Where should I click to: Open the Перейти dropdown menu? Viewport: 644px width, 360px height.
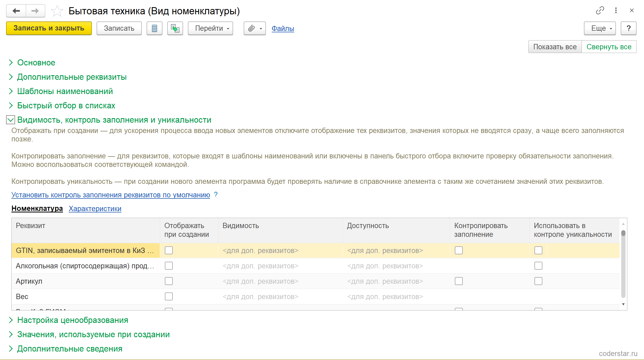click(x=210, y=28)
